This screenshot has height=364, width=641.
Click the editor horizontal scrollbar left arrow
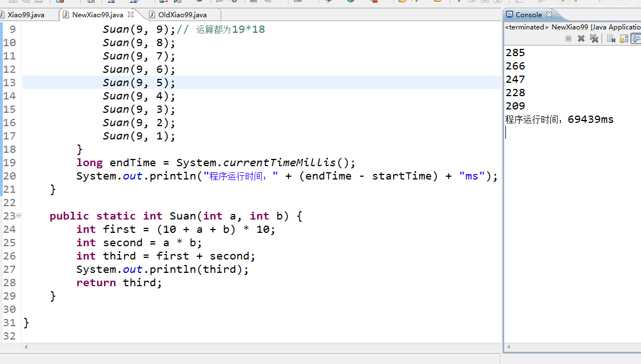[26, 347]
